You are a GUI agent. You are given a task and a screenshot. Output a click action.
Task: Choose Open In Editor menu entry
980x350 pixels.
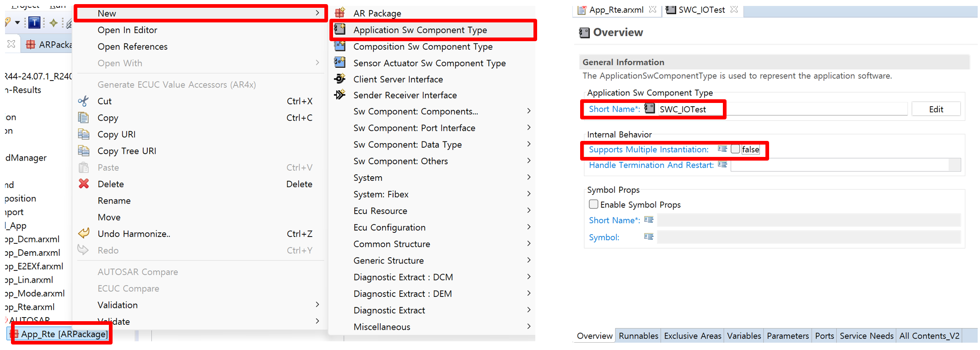pyautogui.click(x=127, y=30)
